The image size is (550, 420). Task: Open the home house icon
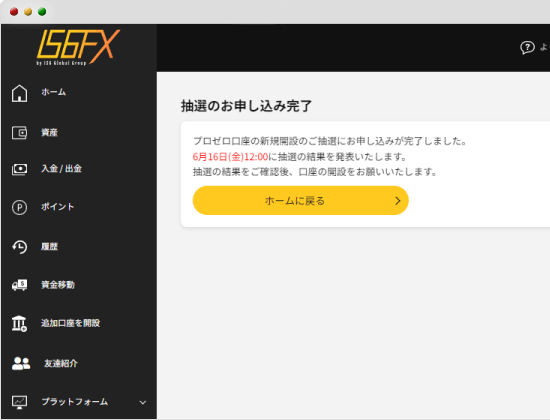[19, 93]
